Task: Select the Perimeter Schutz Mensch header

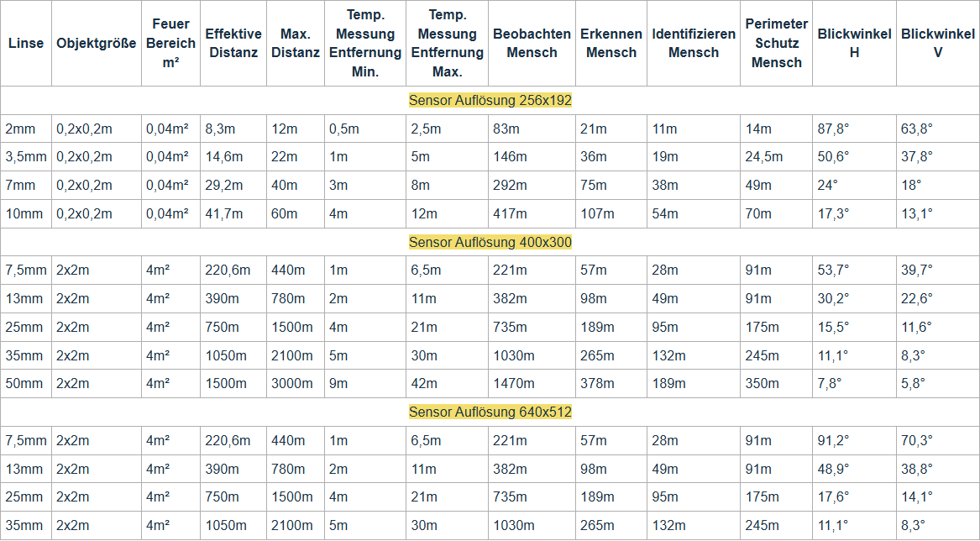Action: tap(776, 43)
